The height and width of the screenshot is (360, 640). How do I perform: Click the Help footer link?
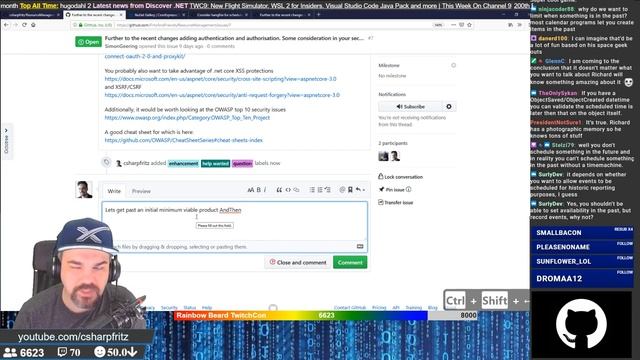tap(207, 307)
